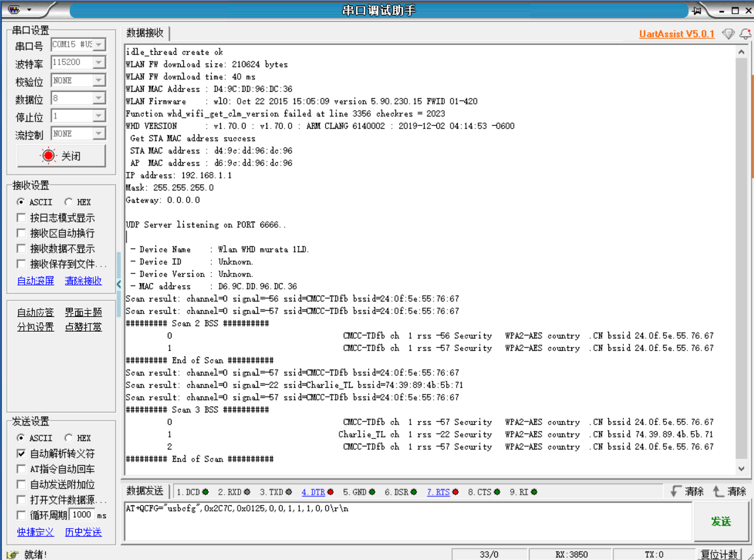Click the 6.DSR signal indicator

(401, 492)
